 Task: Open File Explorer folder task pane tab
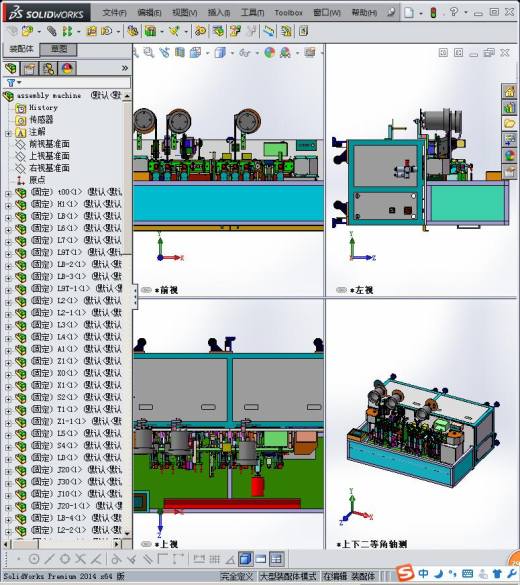[x=510, y=123]
